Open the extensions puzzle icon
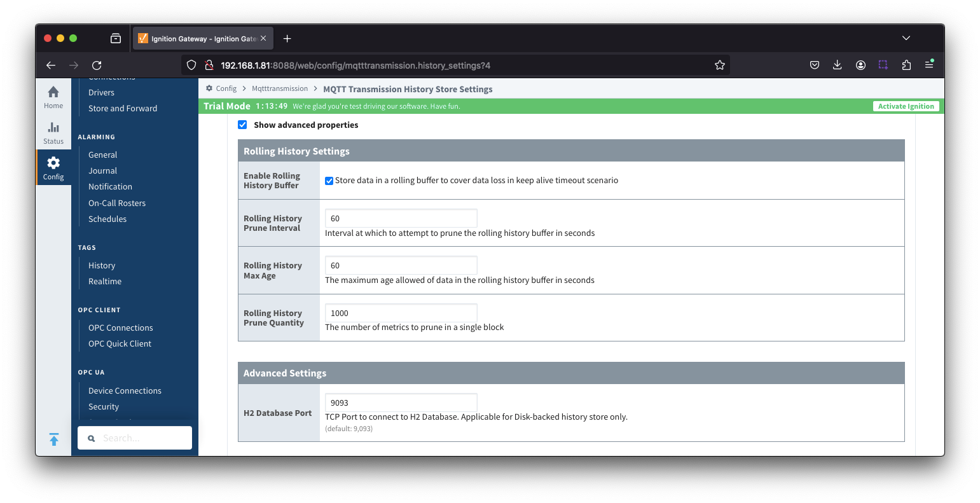980x503 pixels. [x=906, y=65]
